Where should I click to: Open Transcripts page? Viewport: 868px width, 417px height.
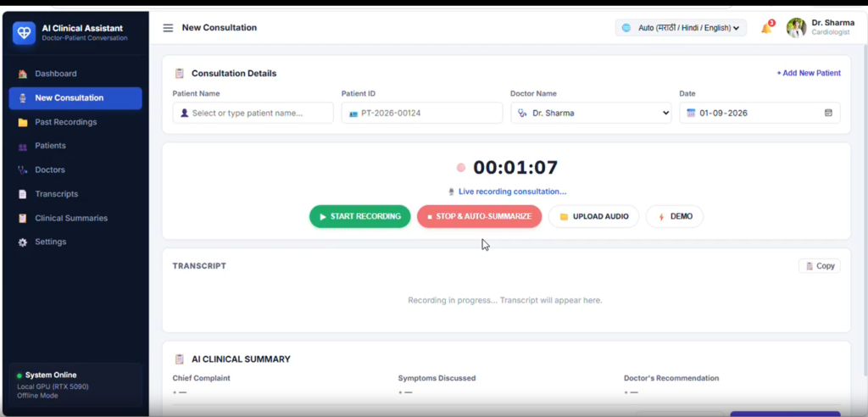[75, 194]
